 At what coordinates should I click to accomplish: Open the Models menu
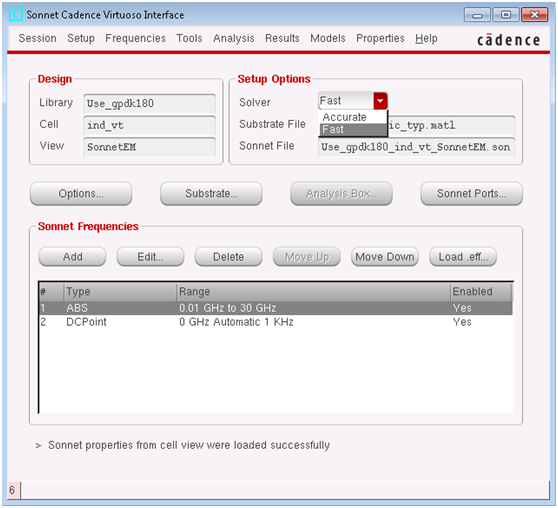click(x=328, y=38)
